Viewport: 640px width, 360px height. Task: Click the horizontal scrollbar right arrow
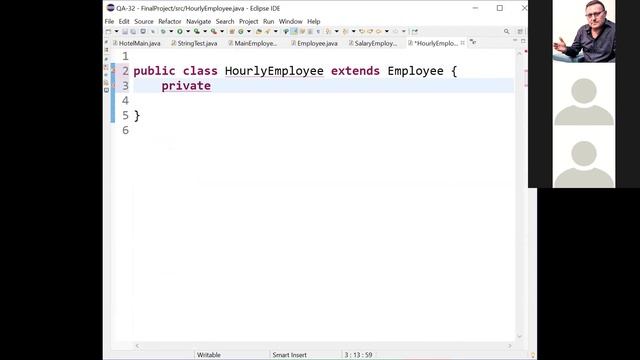pyautogui.click(x=509, y=346)
